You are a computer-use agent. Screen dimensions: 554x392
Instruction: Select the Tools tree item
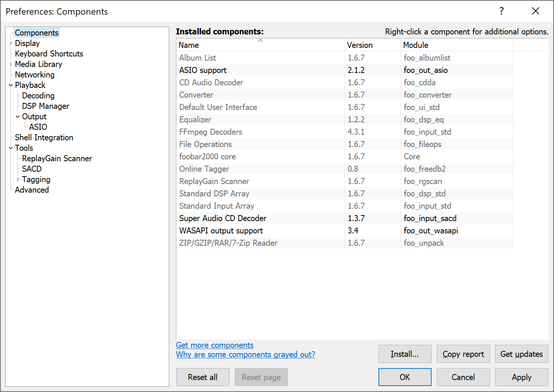(24, 148)
